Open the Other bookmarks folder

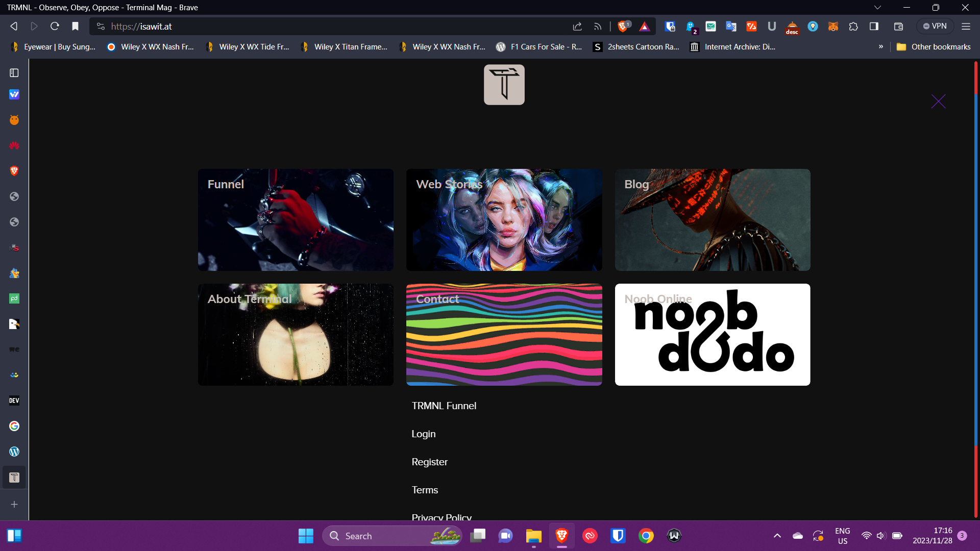coord(934,46)
